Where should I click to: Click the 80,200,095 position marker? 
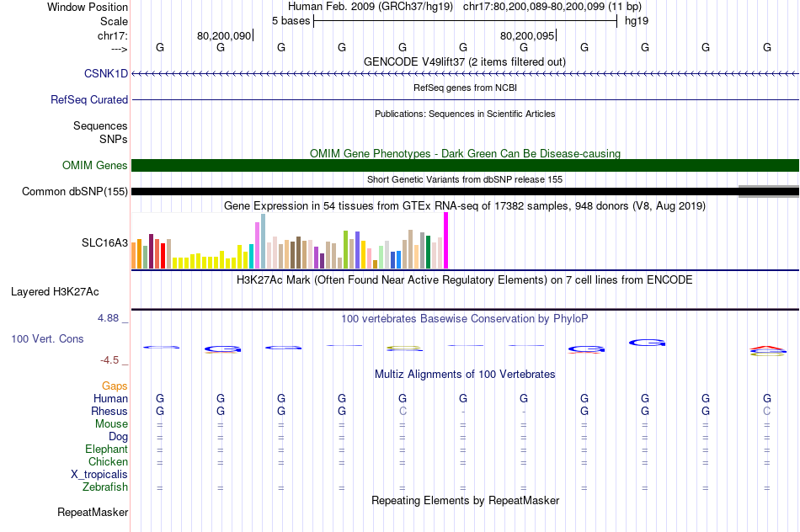527,35
